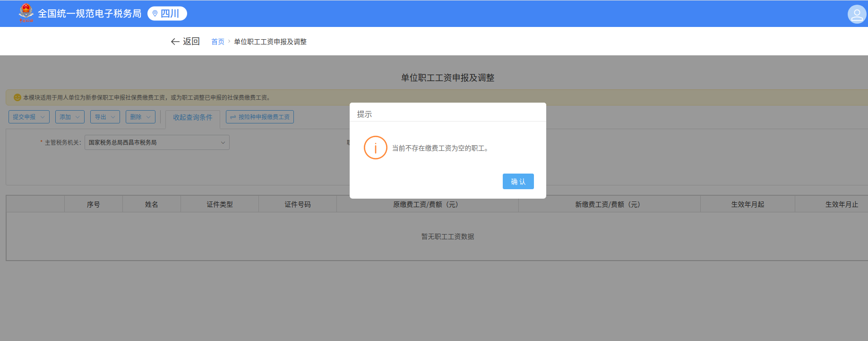
Task: Click the 证件类型 column header
Action: pyautogui.click(x=219, y=204)
